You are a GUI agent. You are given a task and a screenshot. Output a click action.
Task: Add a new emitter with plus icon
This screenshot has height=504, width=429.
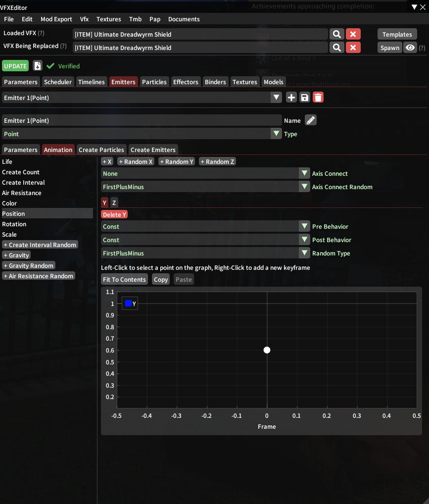pyautogui.click(x=291, y=98)
